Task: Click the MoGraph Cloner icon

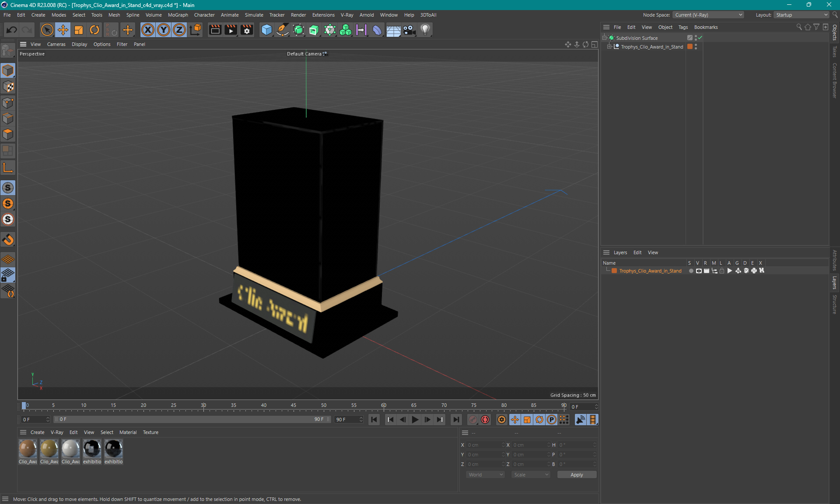Action: [346, 30]
